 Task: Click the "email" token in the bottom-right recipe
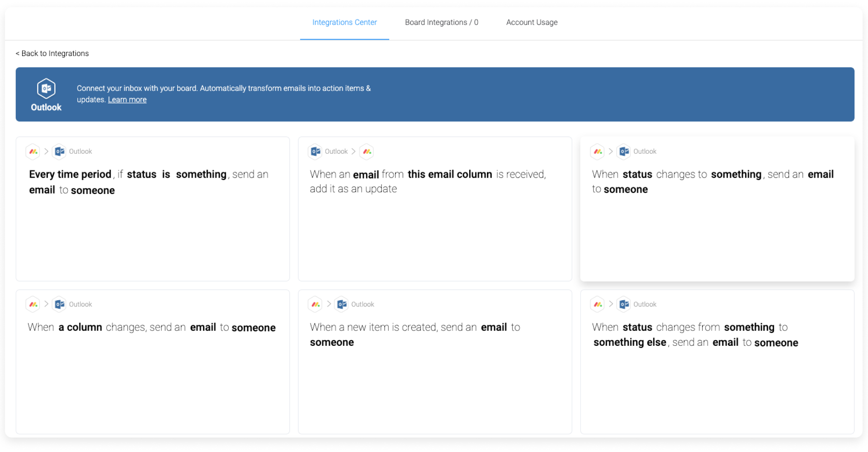coord(726,343)
